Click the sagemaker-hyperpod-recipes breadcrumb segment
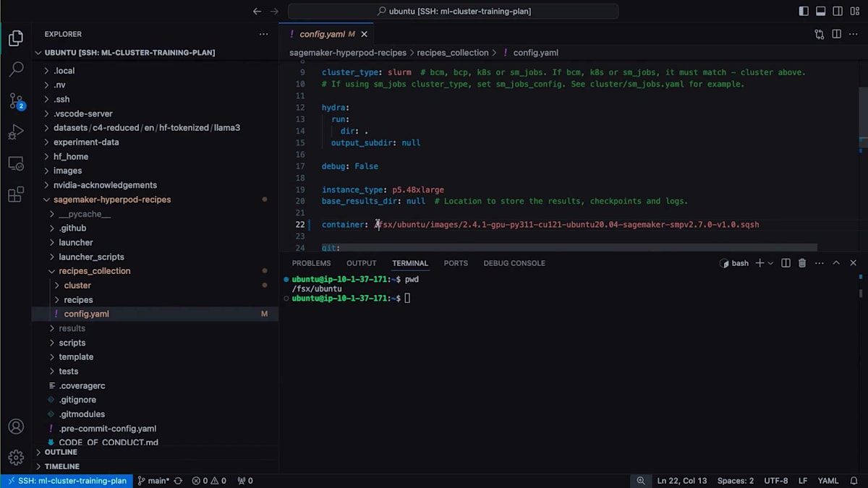This screenshot has width=868, height=488. point(348,53)
